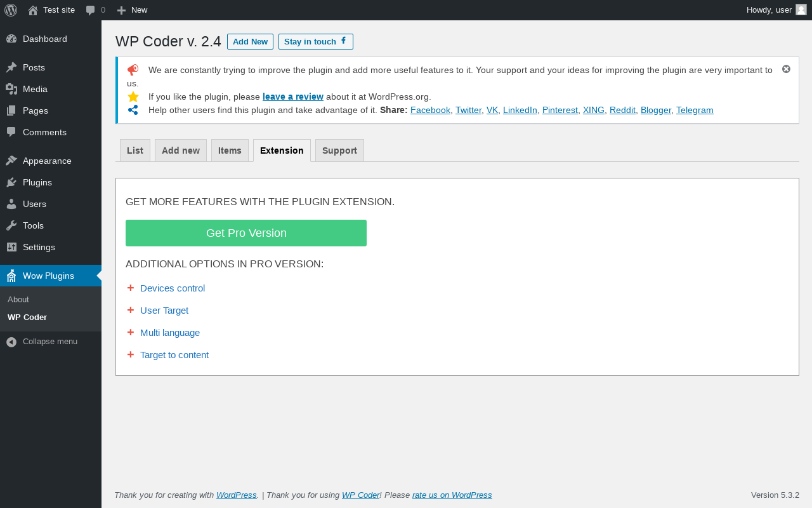Share via the Reddit link
This screenshot has width=812, height=508.
pyautogui.click(x=622, y=110)
